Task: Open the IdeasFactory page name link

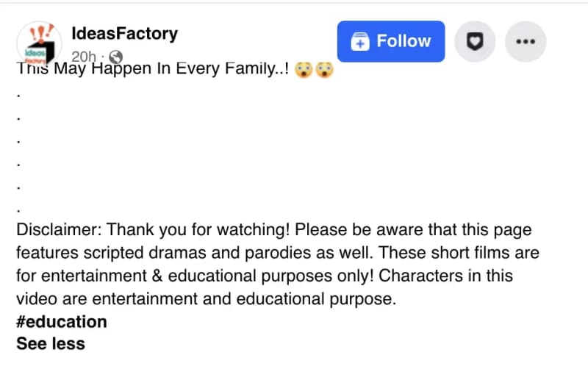Action: [x=125, y=33]
